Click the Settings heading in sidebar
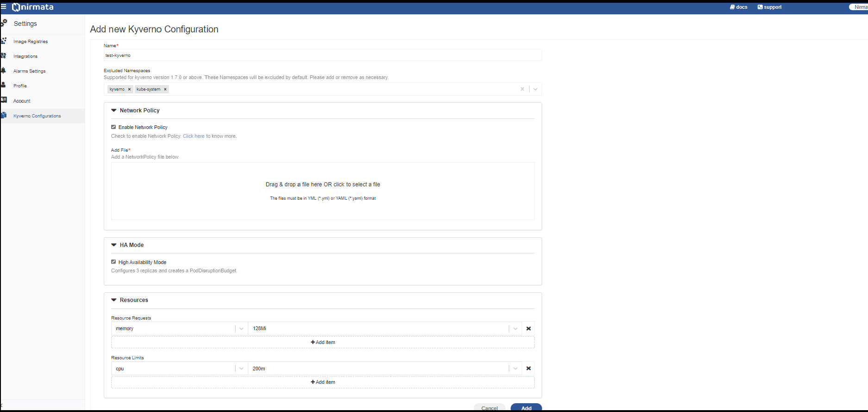The height and width of the screenshot is (412, 868). pyautogui.click(x=25, y=24)
